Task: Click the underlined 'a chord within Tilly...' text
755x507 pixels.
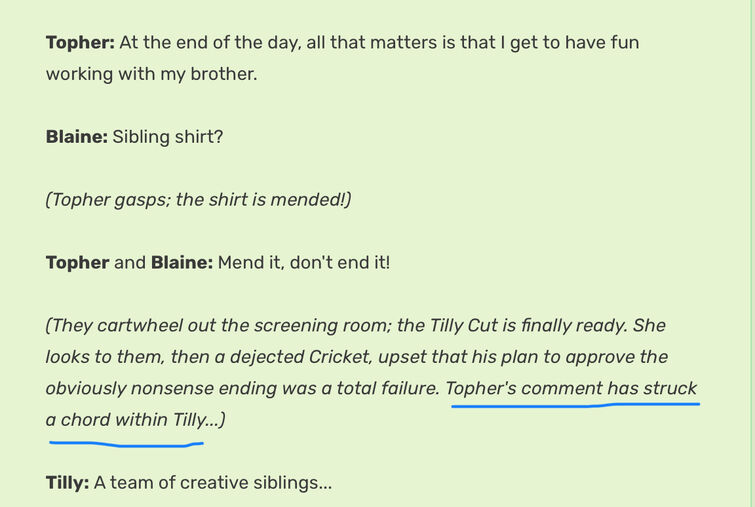Action: pos(135,420)
